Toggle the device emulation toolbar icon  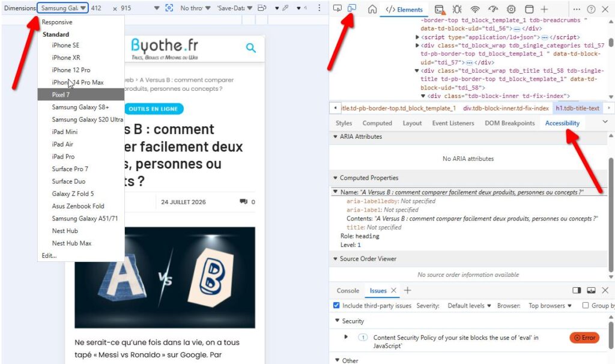(x=352, y=8)
